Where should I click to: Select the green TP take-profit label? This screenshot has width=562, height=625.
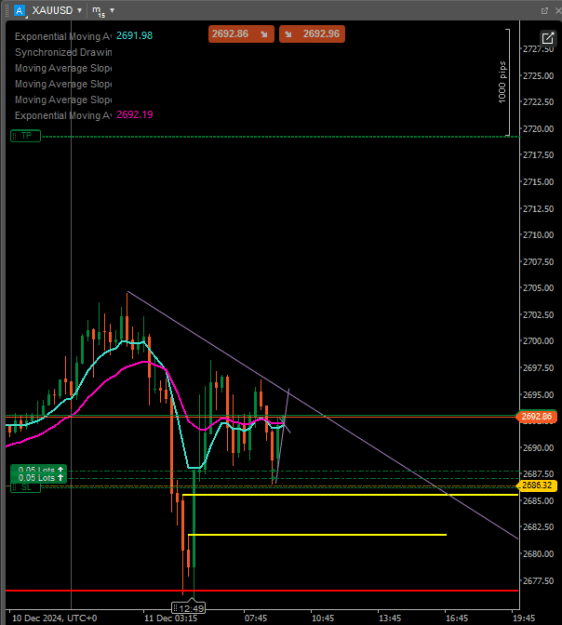(26, 136)
